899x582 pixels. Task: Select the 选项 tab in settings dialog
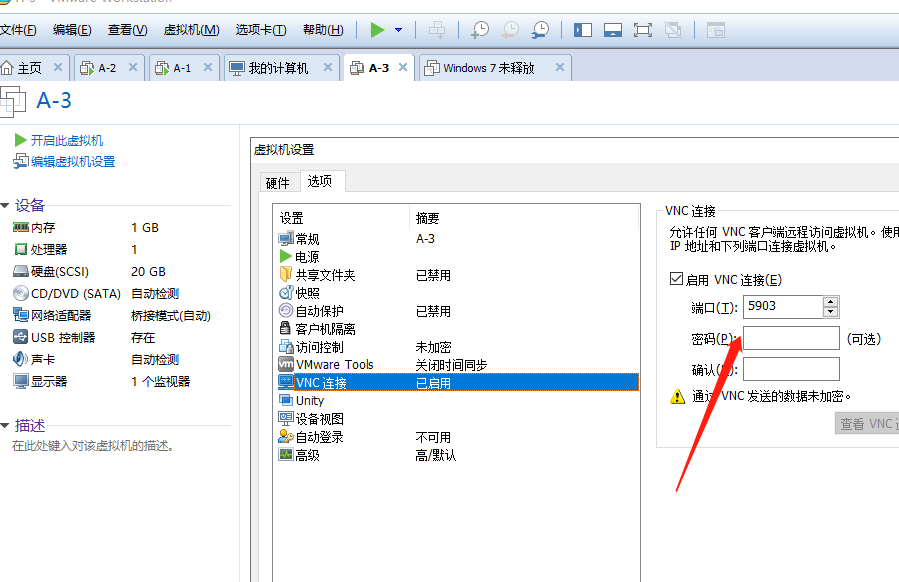pyautogui.click(x=320, y=181)
